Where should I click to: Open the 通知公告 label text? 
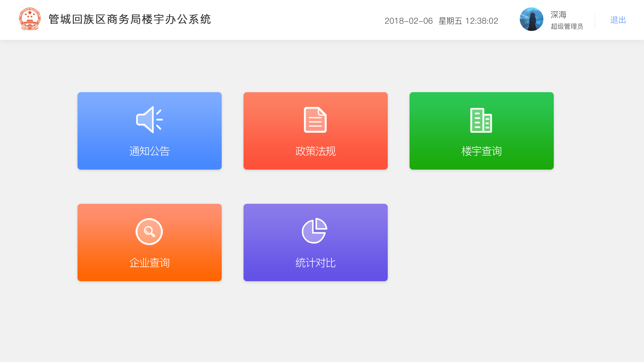149,151
